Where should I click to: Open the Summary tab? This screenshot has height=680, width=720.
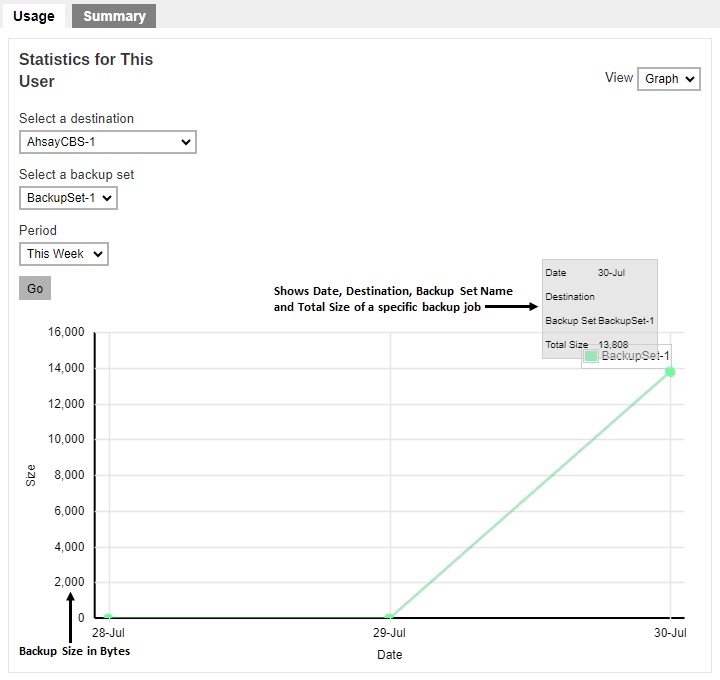pos(114,16)
